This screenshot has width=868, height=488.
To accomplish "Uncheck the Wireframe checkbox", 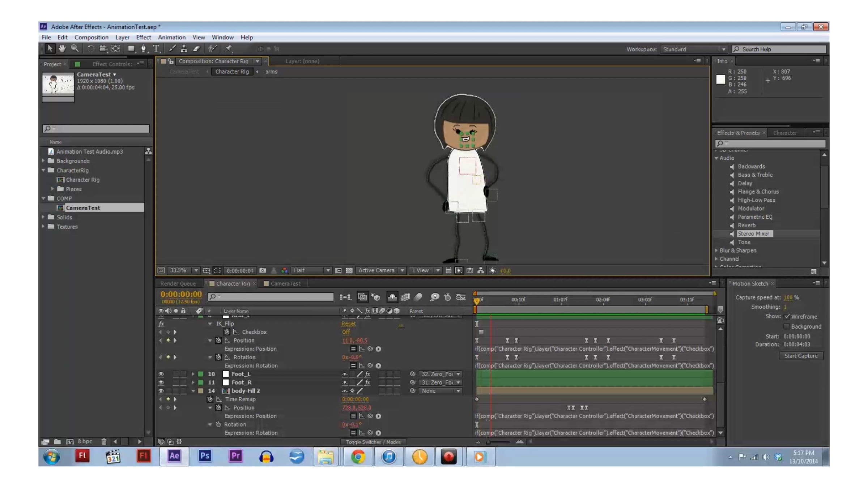I will 787,317.
